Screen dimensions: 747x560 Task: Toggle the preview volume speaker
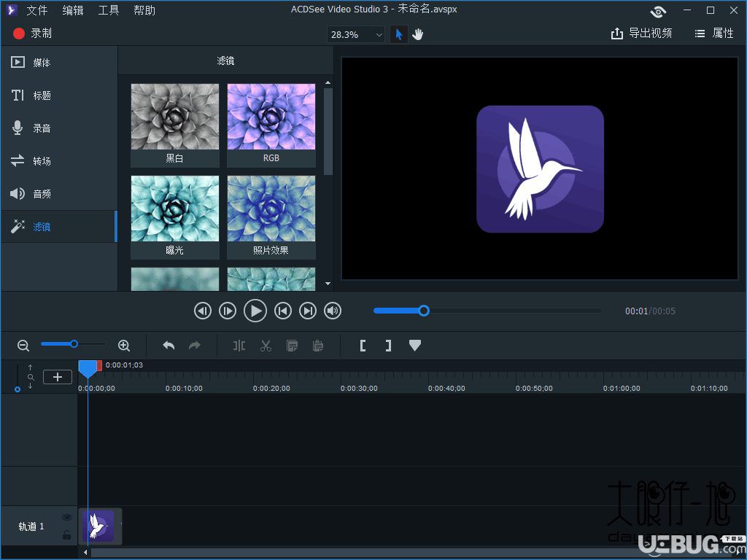(333, 311)
